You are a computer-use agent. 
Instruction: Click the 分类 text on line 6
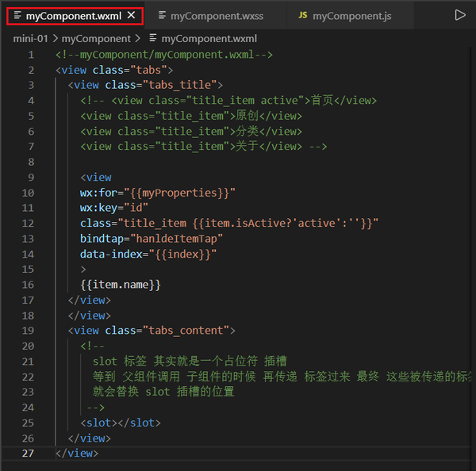[247, 131]
